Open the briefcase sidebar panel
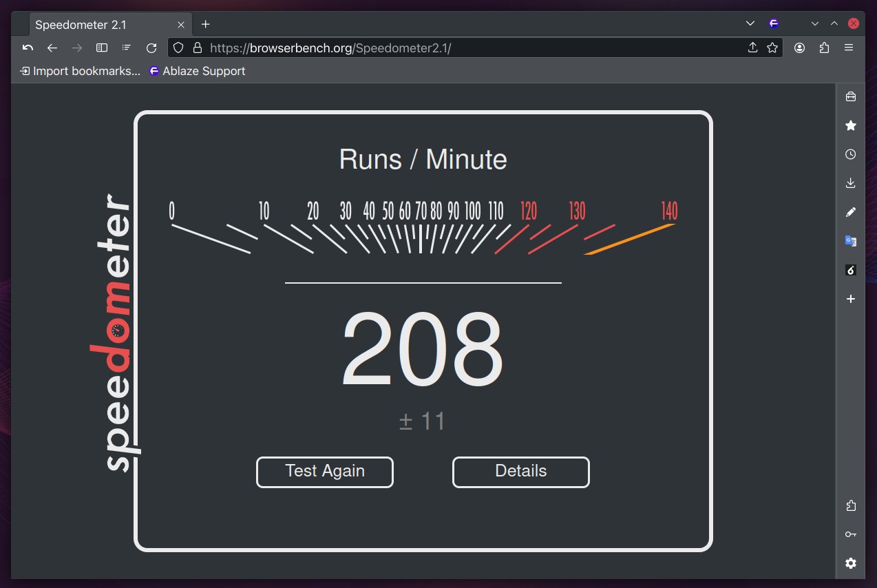The width and height of the screenshot is (877, 588). (851, 96)
